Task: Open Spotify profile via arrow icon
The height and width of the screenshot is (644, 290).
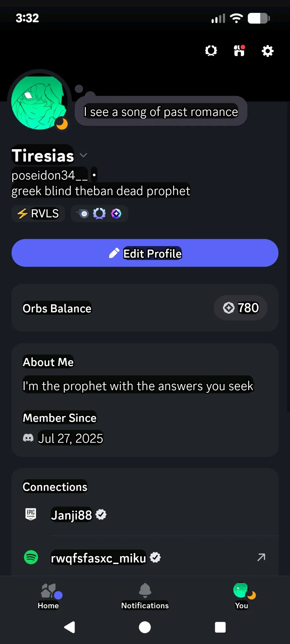Action: (261, 557)
